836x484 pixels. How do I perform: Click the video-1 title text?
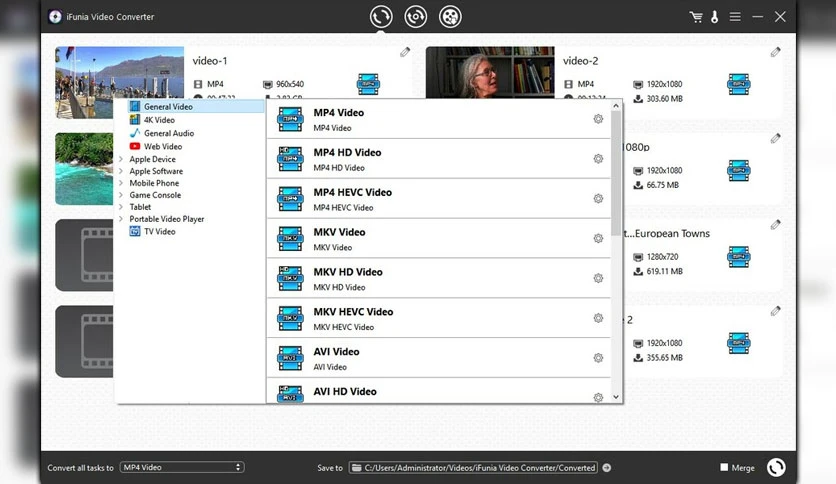(x=210, y=61)
